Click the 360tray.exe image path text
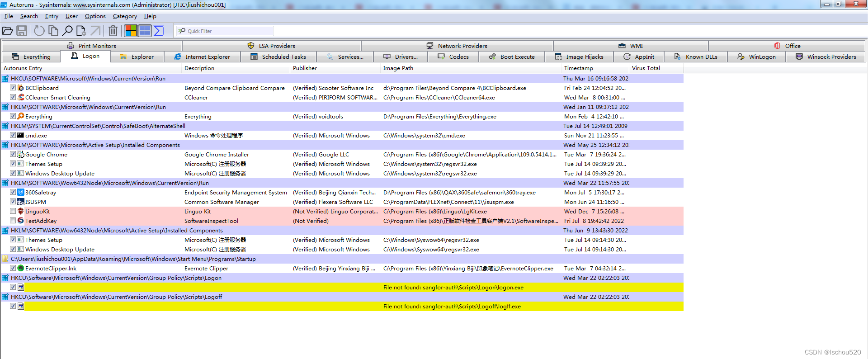 click(459, 192)
